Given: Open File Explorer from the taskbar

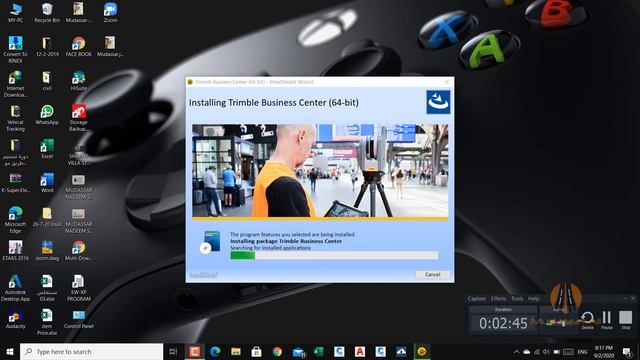Looking at the screenshot, I should pyautogui.click(x=236, y=351).
